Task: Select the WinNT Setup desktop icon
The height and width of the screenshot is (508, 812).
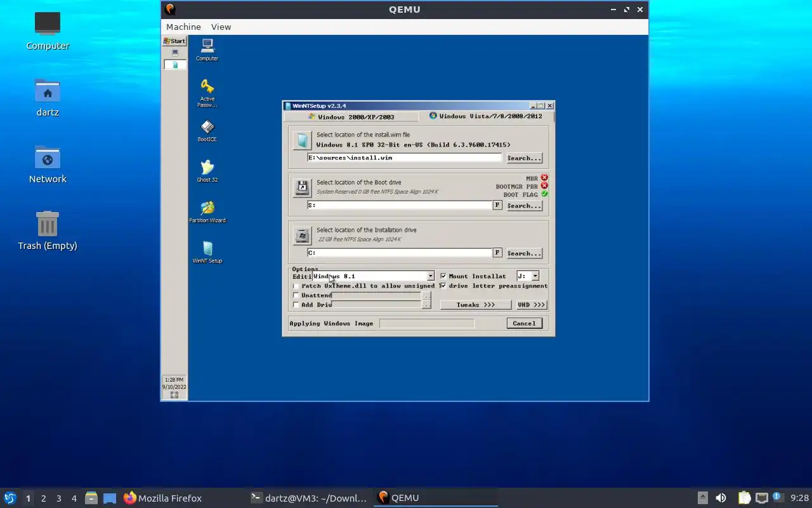Action: click(x=207, y=252)
